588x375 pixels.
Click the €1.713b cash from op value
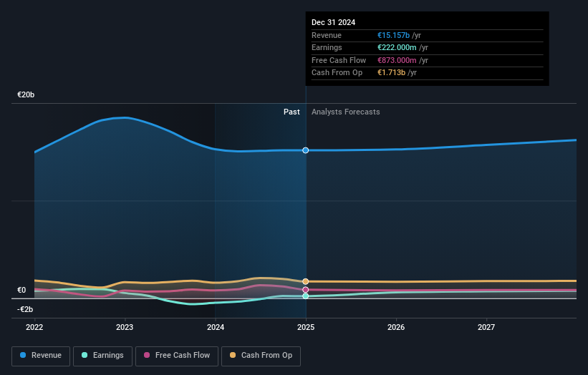pyautogui.click(x=391, y=73)
